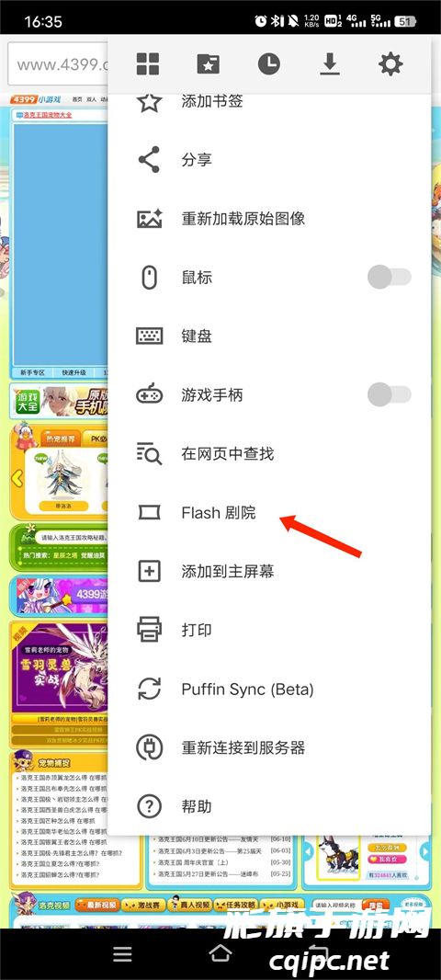This screenshot has height=980, width=441.
Task: Tap the Android home navigation button
Action: [220, 953]
